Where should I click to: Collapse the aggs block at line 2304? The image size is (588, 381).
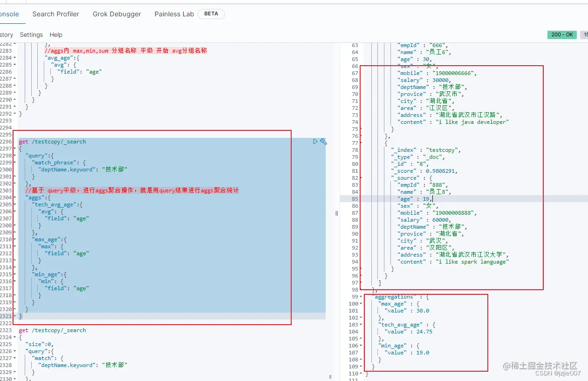tap(14, 197)
